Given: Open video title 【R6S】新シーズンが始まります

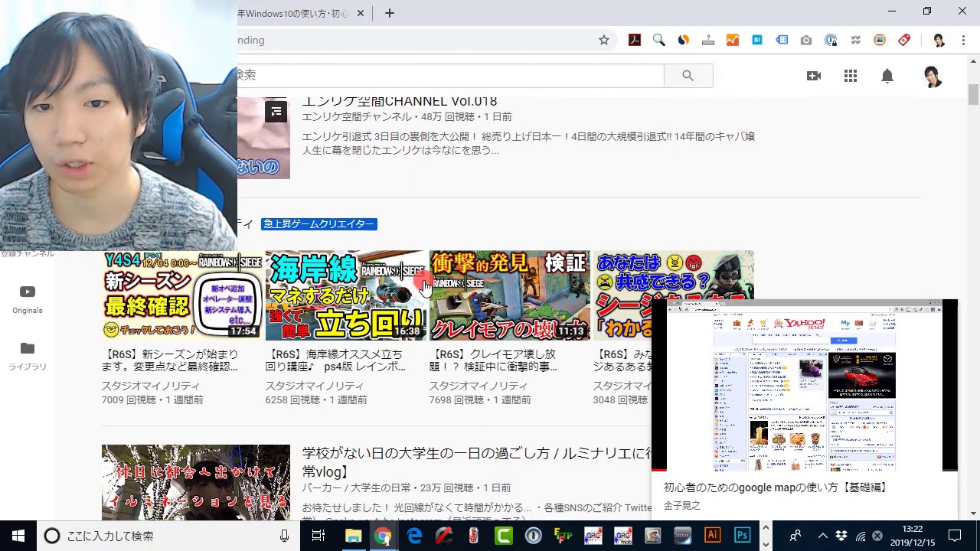Looking at the screenshot, I should (x=171, y=360).
